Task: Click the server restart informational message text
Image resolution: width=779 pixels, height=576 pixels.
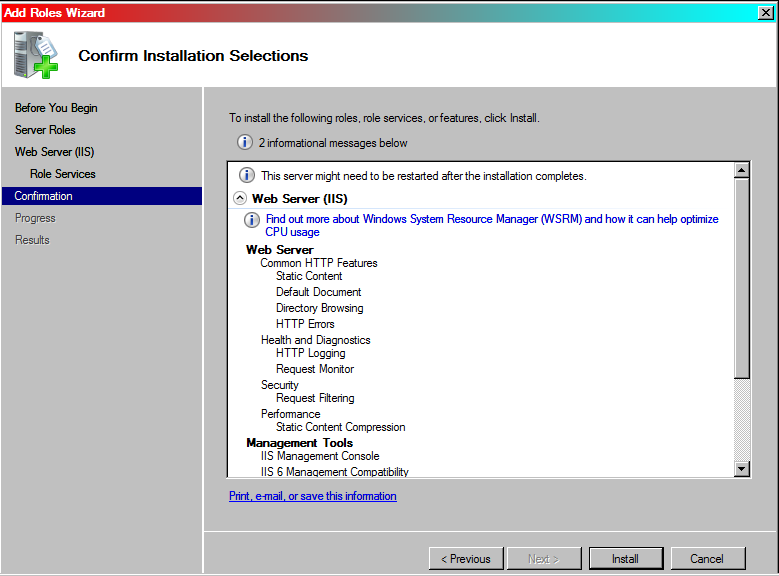Action: click(424, 176)
